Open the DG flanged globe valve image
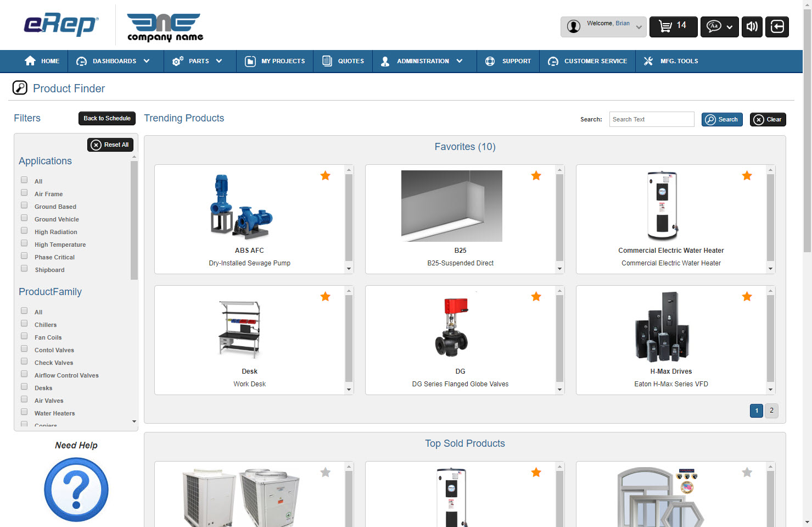 pyautogui.click(x=452, y=328)
